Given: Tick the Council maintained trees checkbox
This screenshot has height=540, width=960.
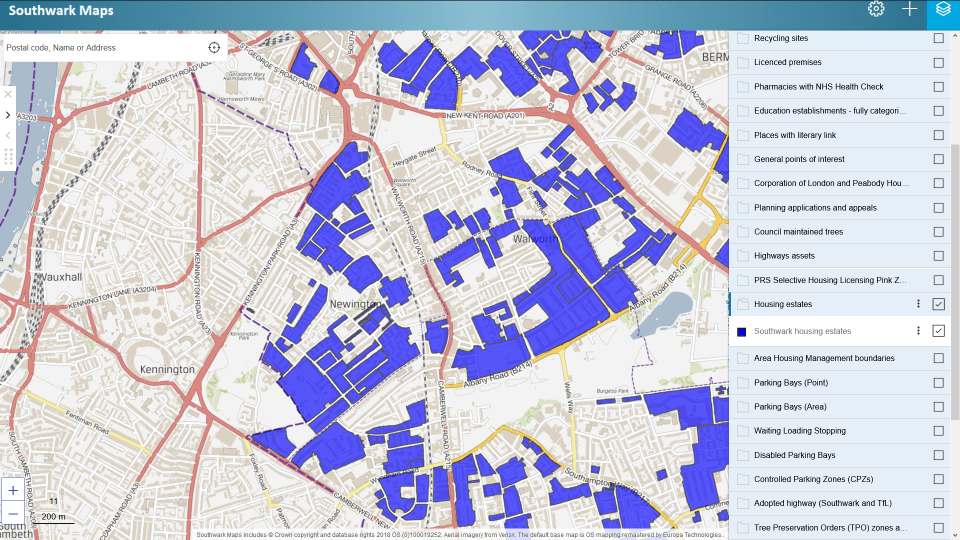Looking at the screenshot, I should coord(938,232).
